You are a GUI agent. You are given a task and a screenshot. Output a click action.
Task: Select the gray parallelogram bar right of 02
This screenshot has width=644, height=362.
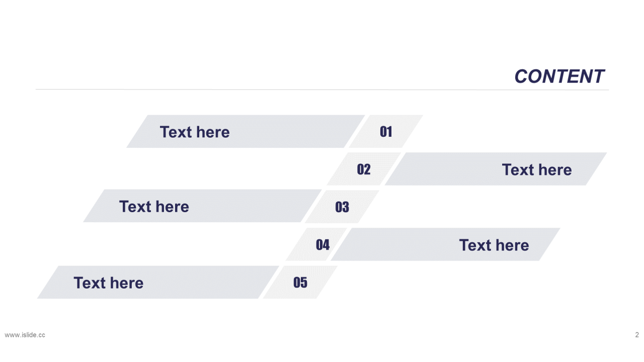click(x=496, y=169)
